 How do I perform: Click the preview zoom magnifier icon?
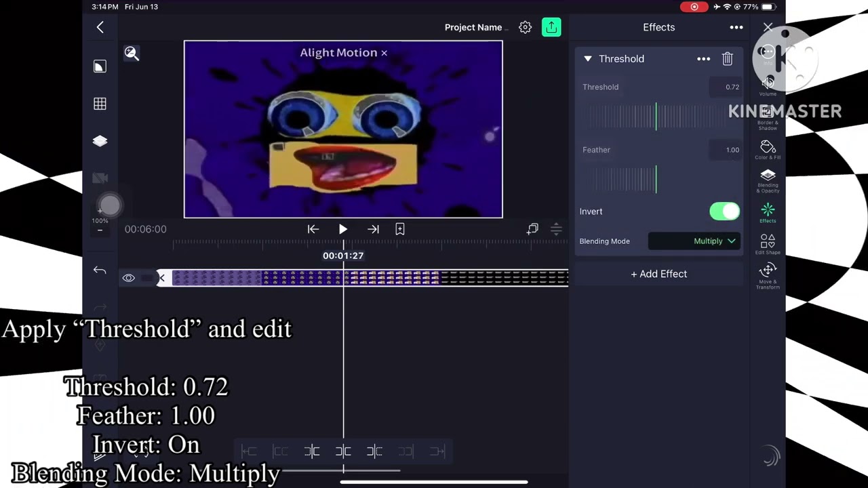pos(132,54)
